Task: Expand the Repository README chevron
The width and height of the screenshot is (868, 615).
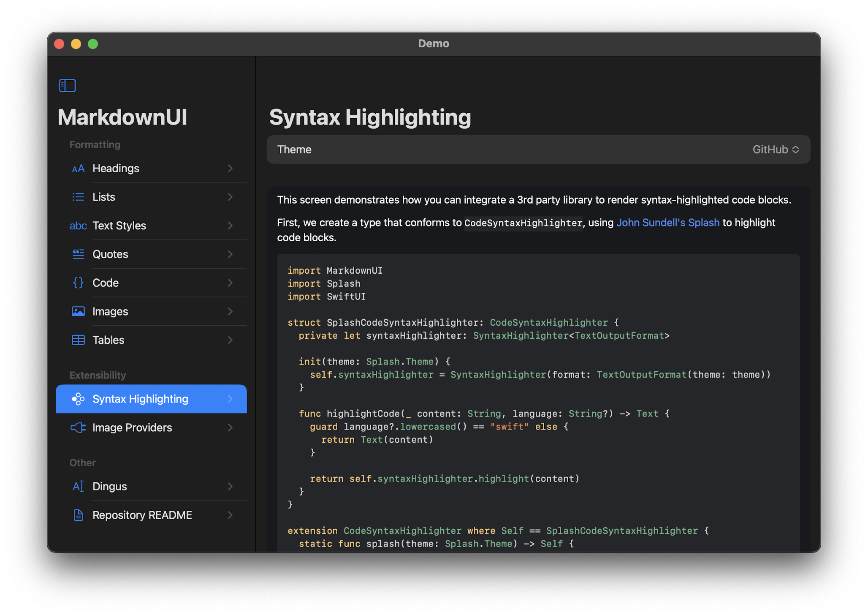Action: [230, 515]
